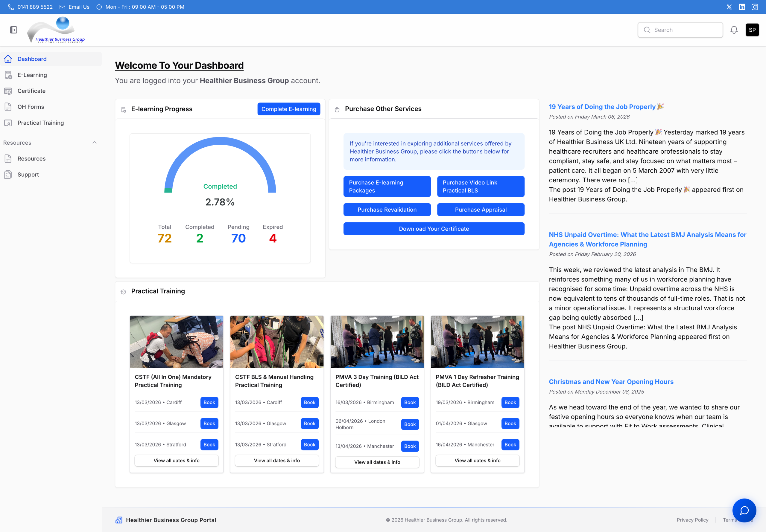766x532 pixels.
Task: Open the notifications bell
Action: [734, 30]
